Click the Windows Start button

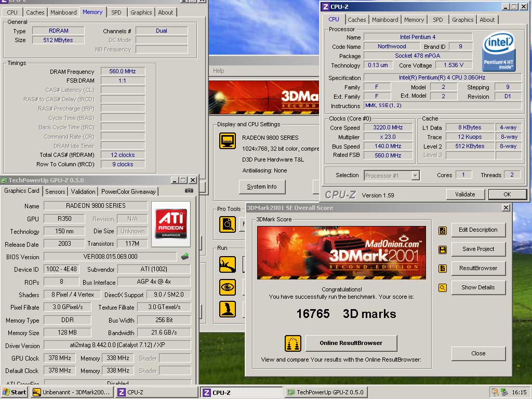[x=14, y=392]
